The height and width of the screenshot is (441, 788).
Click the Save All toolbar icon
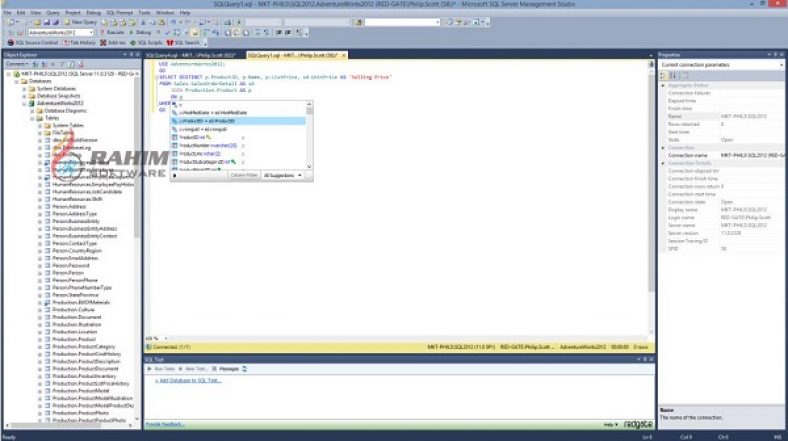click(x=55, y=22)
